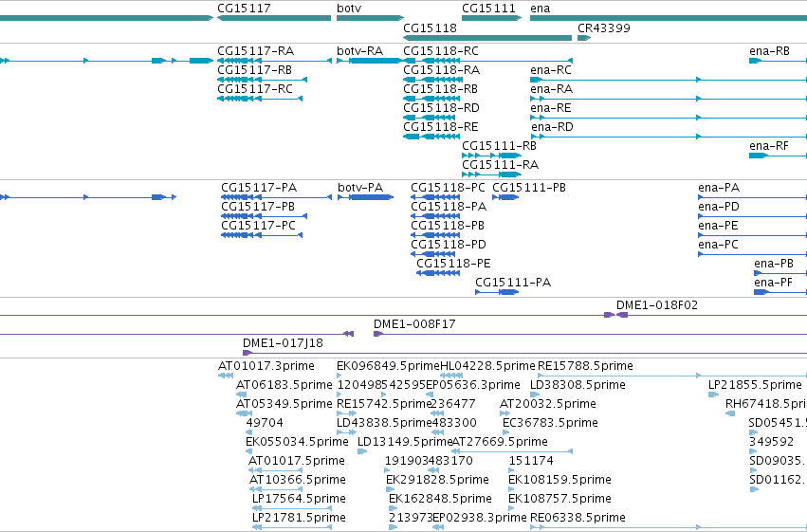Click the botv-RA transcript label
Image resolution: width=807 pixels, height=532 pixels.
(359, 51)
